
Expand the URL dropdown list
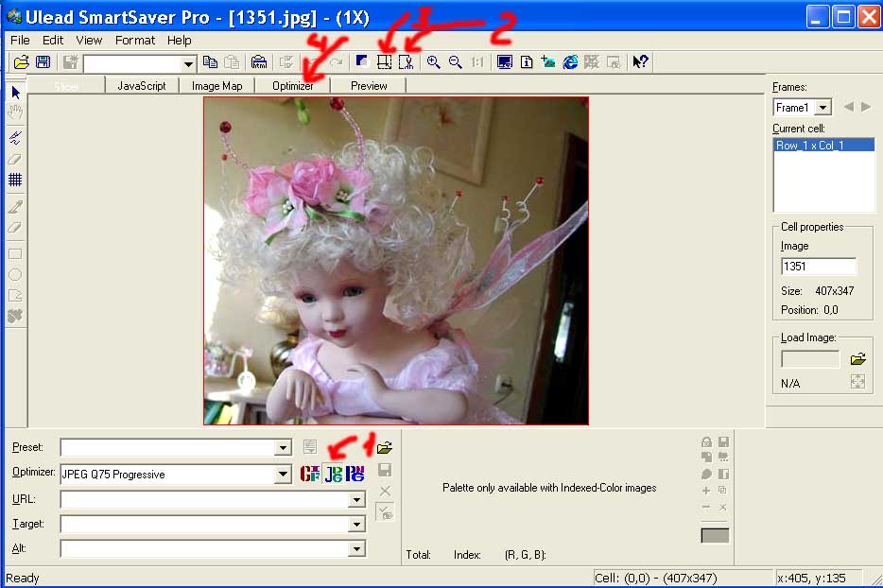[356, 499]
